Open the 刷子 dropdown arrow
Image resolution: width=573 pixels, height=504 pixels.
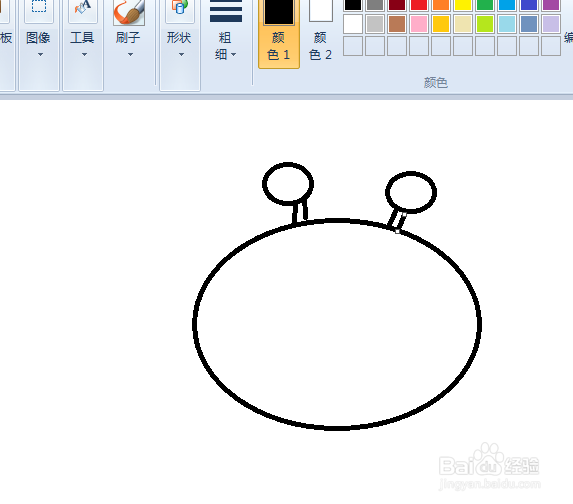pyautogui.click(x=130, y=54)
